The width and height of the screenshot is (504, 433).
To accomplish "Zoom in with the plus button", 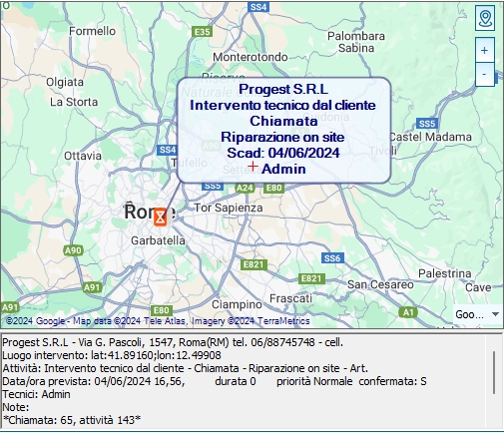I will tap(485, 50).
